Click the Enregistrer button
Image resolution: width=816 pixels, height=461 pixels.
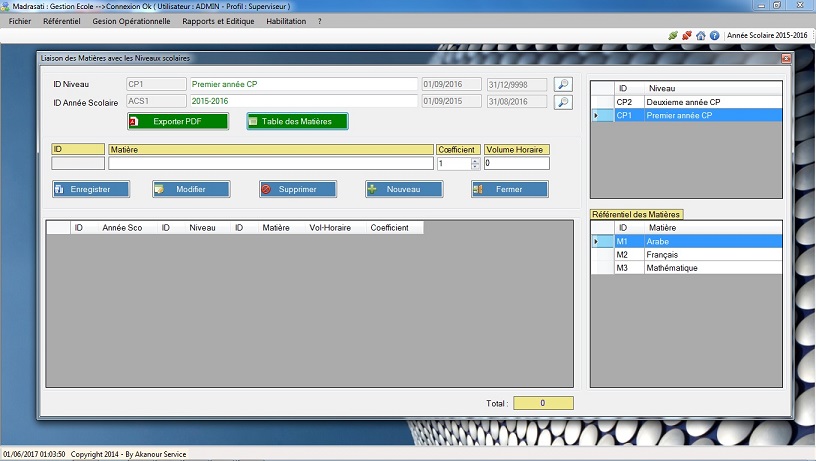pyautogui.click(x=91, y=189)
